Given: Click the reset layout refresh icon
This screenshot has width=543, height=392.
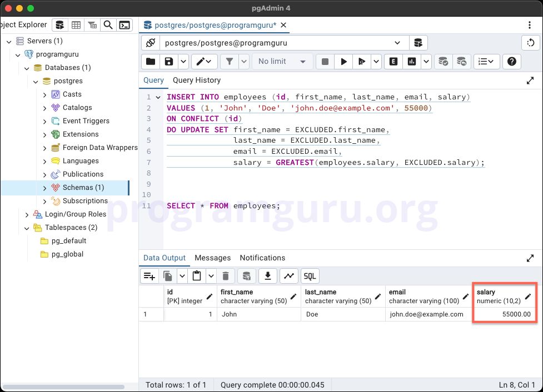Looking at the screenshot, I should pyautogui.click(x=531, y=43).
